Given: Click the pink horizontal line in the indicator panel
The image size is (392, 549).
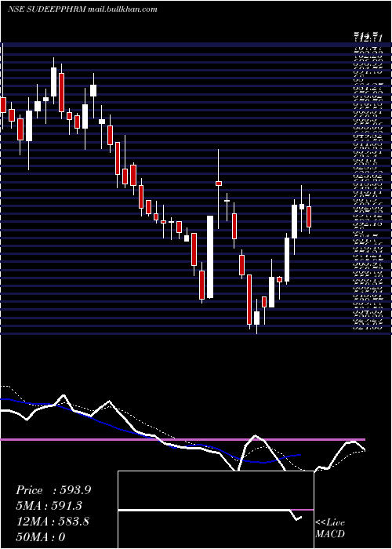Looking at the screenshot, I should pyautogui.click(x=183, y=439).
